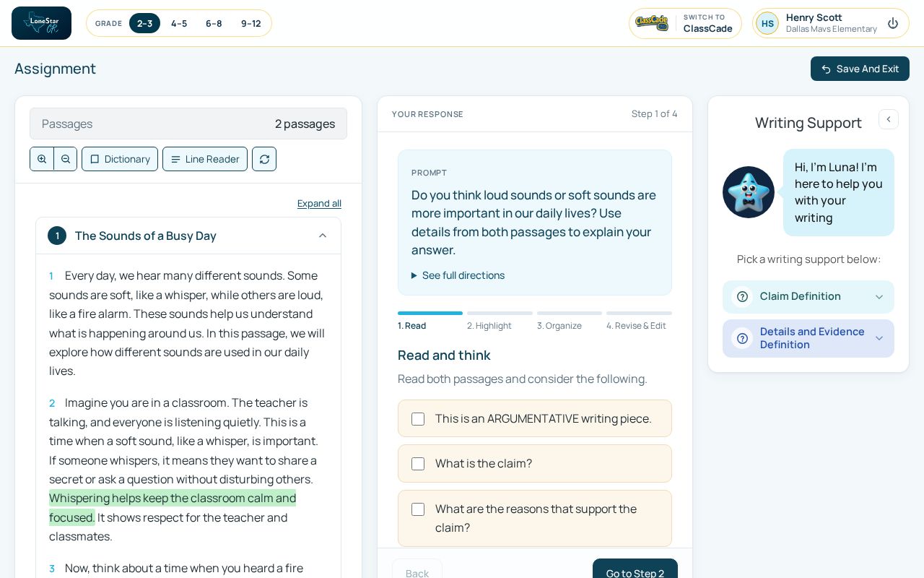
Task: Click the '1. Read' step tab
Action: point(430,322)
